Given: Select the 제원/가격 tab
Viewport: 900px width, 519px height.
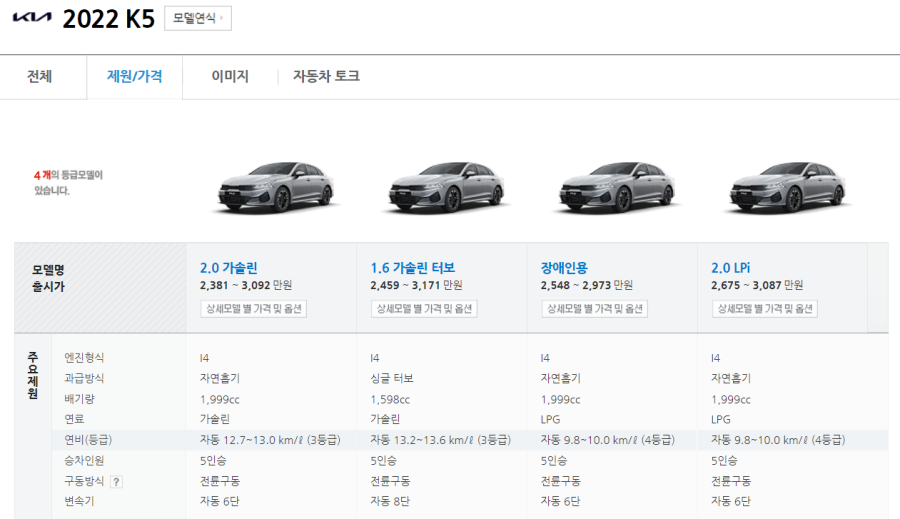Looking at the screenshot, I should pos(134,76).
